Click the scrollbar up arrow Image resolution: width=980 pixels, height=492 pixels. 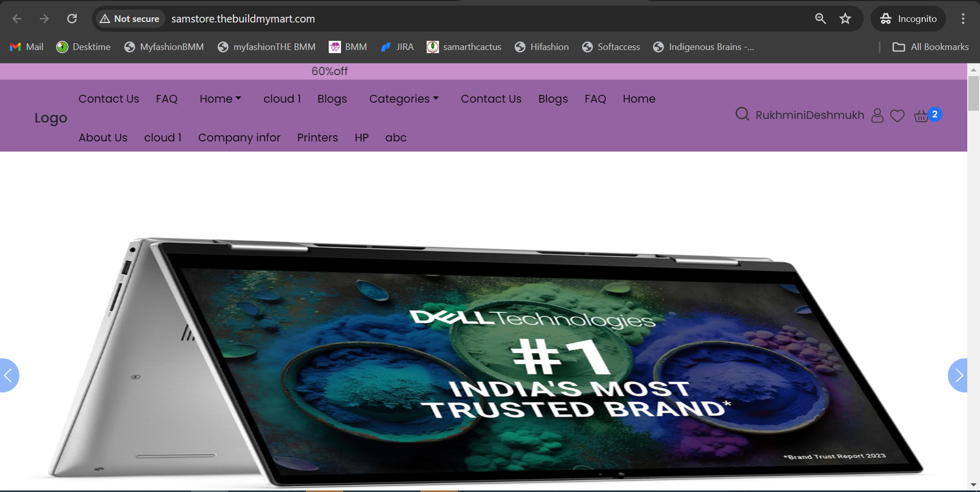(973, 69)
